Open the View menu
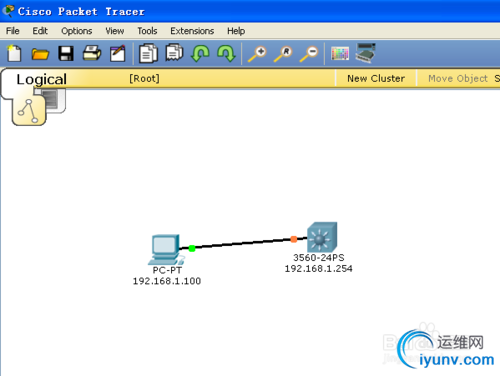The height and width of the screenshot is (376, 500). [115, 31]
